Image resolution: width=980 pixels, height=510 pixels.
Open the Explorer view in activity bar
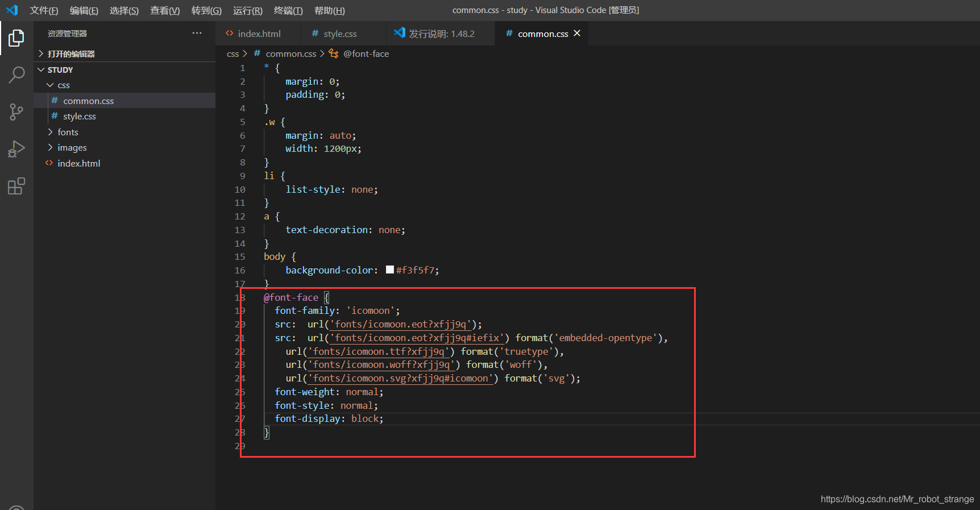point(16,38)
